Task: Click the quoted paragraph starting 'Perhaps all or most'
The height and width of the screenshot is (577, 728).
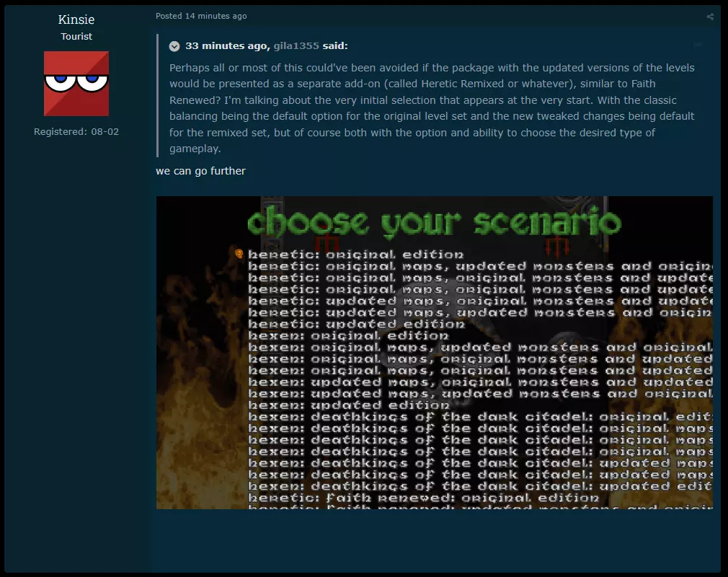Action: point(432,108)
